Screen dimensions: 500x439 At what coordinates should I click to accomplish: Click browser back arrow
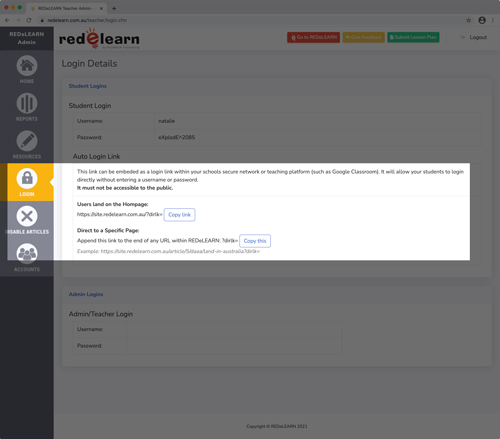tap(7, 20)
